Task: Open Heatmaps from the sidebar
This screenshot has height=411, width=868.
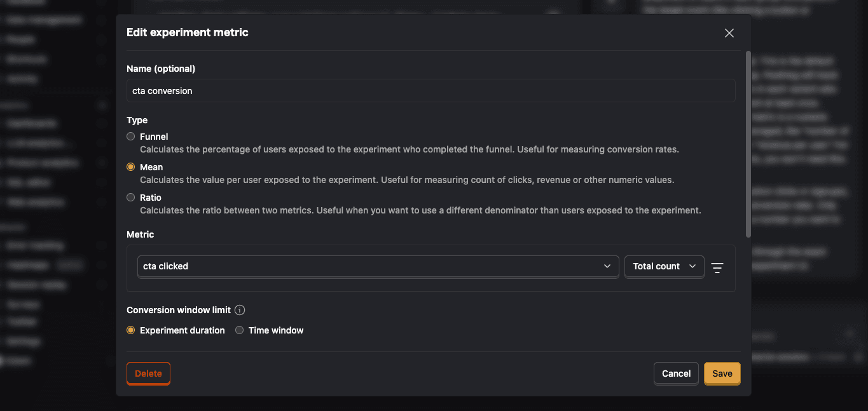Action: [x=28, y=265]
